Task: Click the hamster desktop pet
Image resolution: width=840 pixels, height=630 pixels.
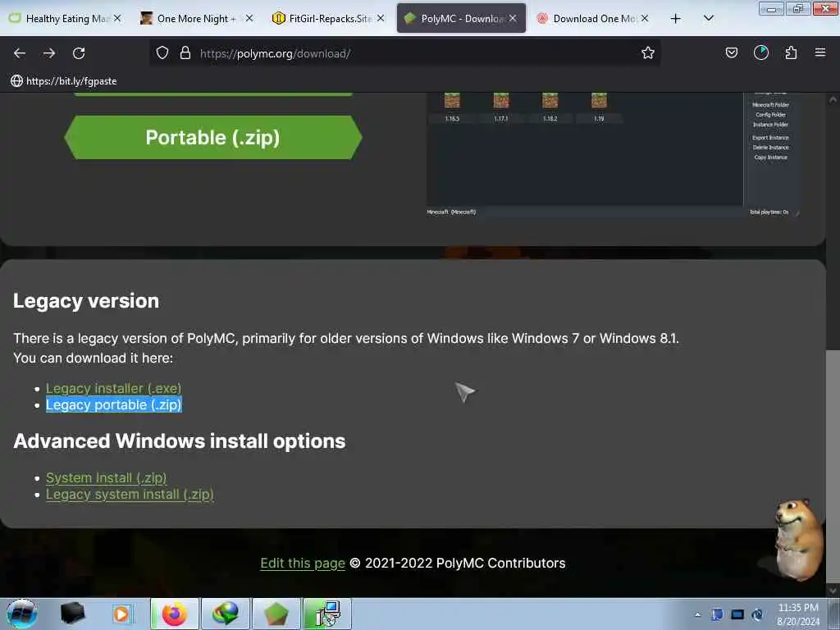Action: pos(798,540)
